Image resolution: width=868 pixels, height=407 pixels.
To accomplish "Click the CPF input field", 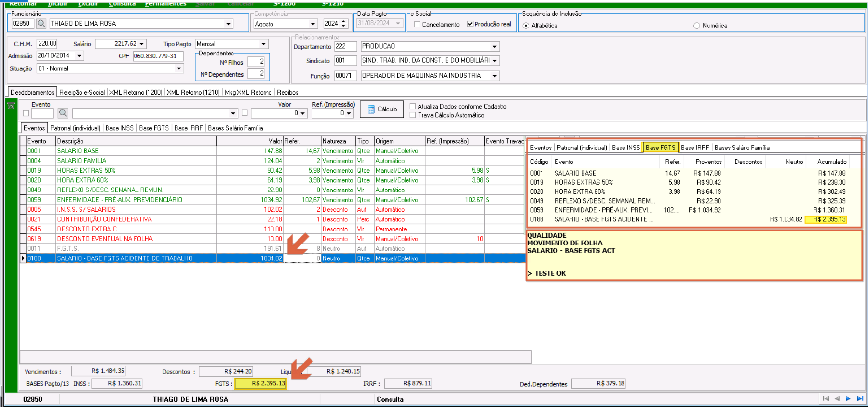I will (x=158, y=56).
